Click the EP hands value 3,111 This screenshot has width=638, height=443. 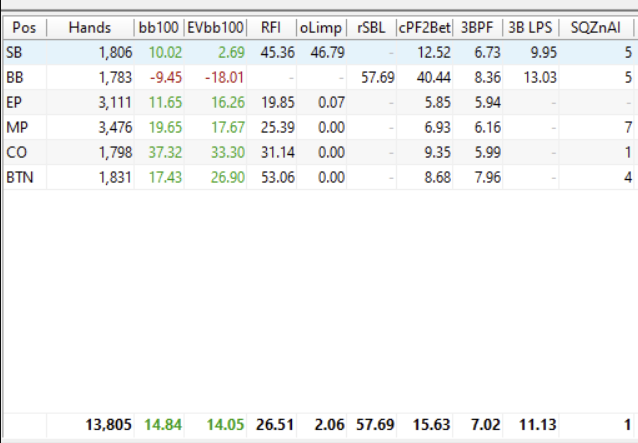(x=116, y=103)
